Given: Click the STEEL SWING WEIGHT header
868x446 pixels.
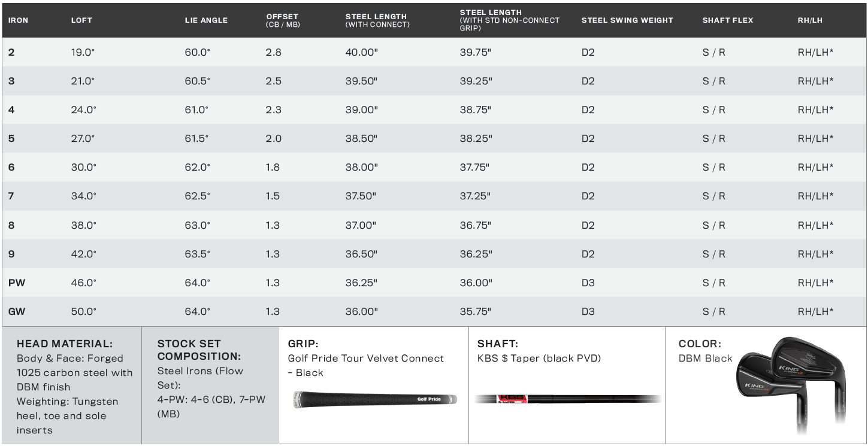Looking at the screenshot, I should (x=627, y=20).
